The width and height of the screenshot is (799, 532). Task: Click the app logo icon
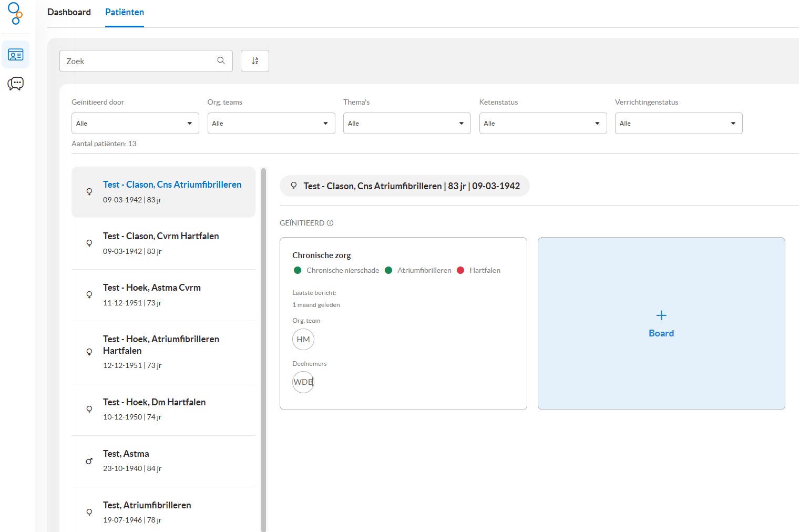click(x=15, y=13)
